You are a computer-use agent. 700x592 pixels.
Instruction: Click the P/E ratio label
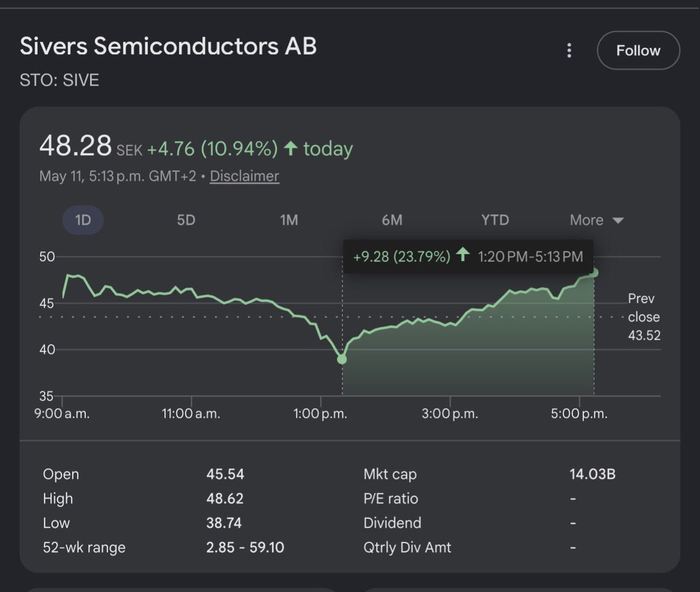(x=391, y=499)
